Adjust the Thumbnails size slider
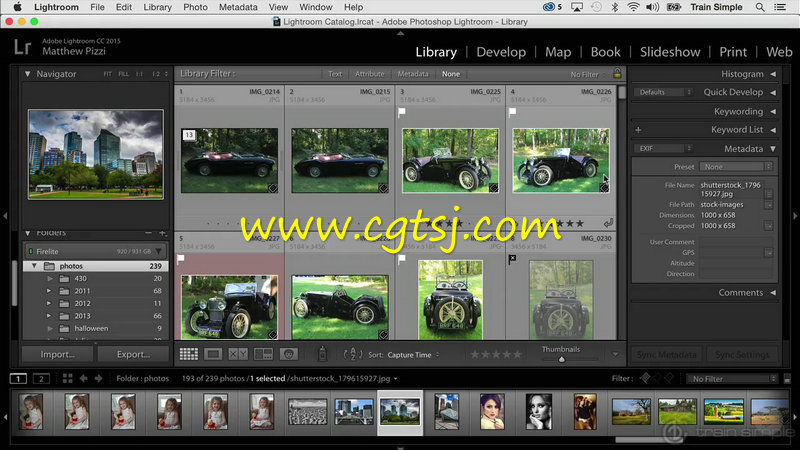This screenshot has height=450, width=800. pos(561,359)
